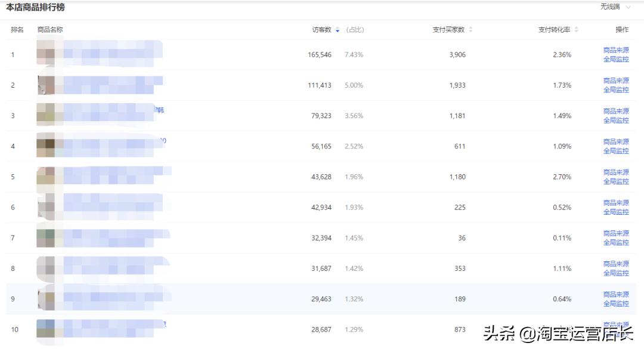Click the 商品名称 column header
This screenshot has height=352, width=644.
49,29
